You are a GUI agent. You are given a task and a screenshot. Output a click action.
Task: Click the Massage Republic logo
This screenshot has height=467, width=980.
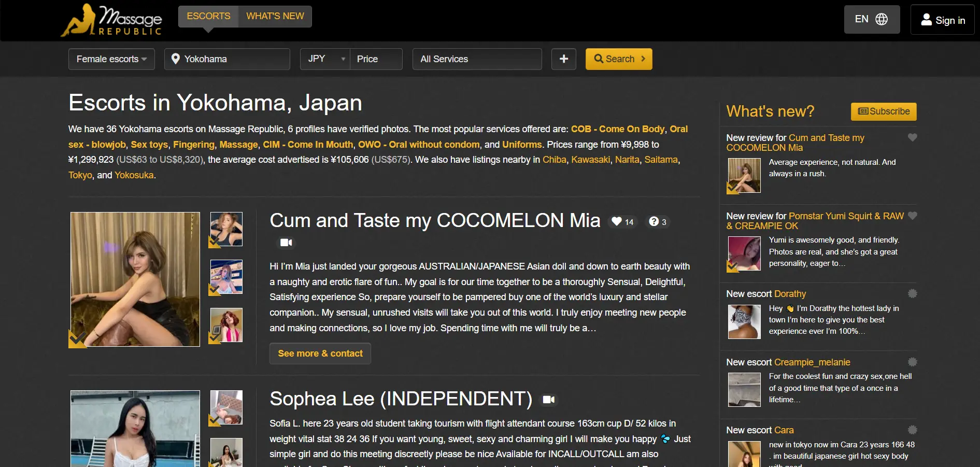point(111,21)
